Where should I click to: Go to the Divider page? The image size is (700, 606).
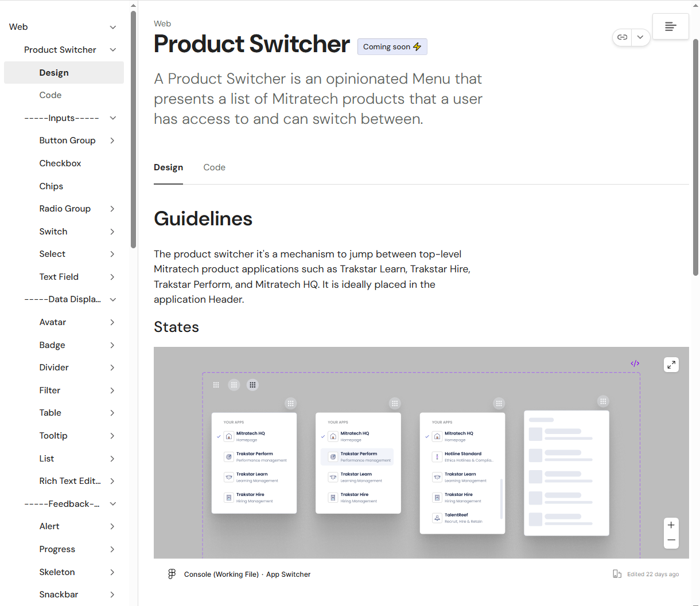pyautogui.click(x=54, y=367)
